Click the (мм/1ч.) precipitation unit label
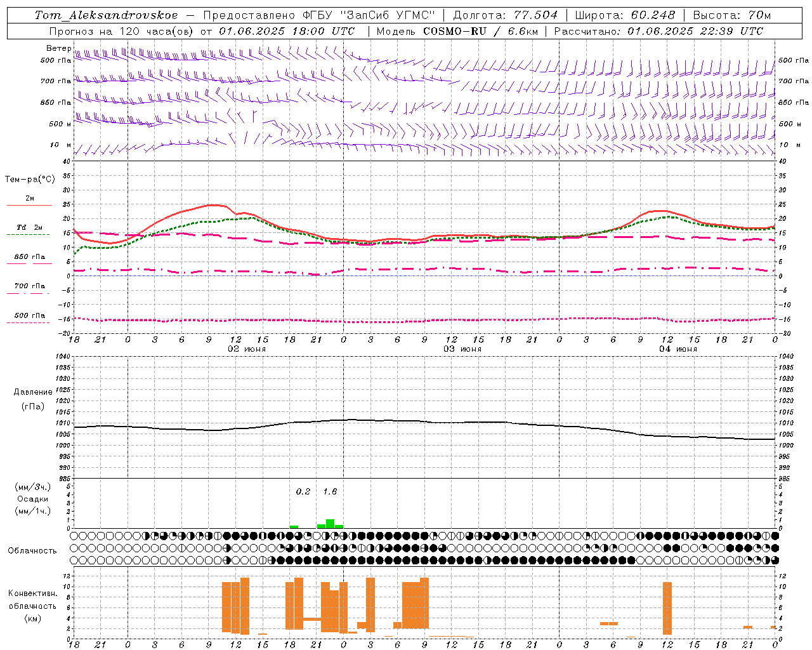 pyautogui.click(x=33, y=511)
